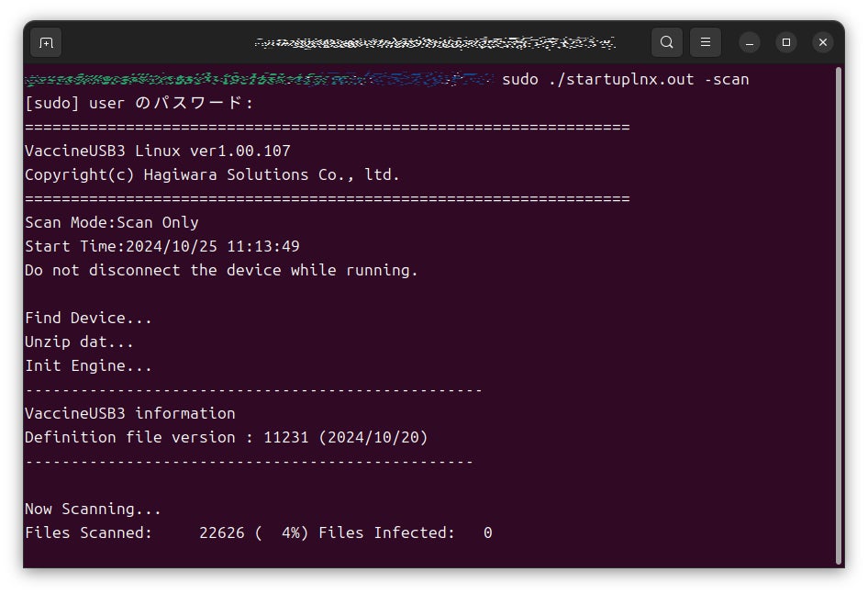Open a new terminal tab
The width and height of the screenshot is (868, 594).
click(x=46, y=42)
